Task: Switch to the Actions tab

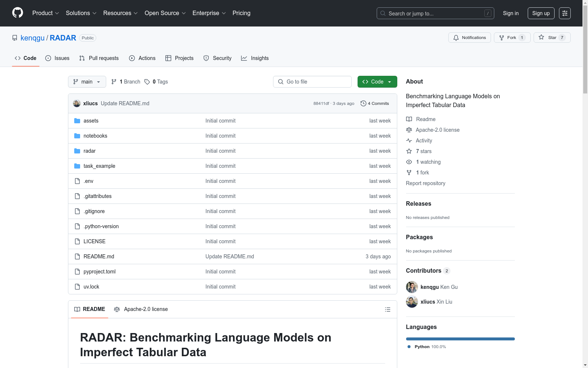Action: click(142, 58)
